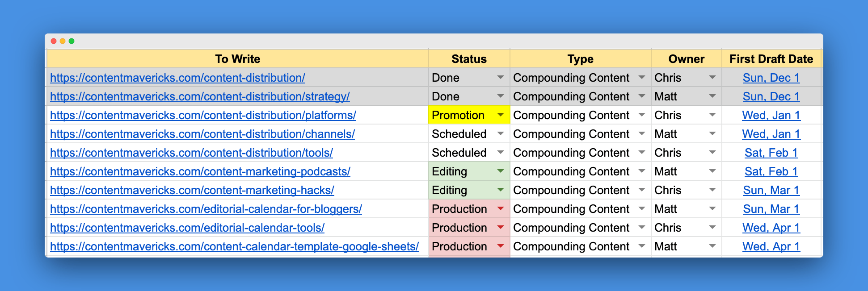Viewport: 868px width, 291px height.
Task: Open Owner dropdown Matt in content-calendar-template row
Action: (x=712, y=246)
